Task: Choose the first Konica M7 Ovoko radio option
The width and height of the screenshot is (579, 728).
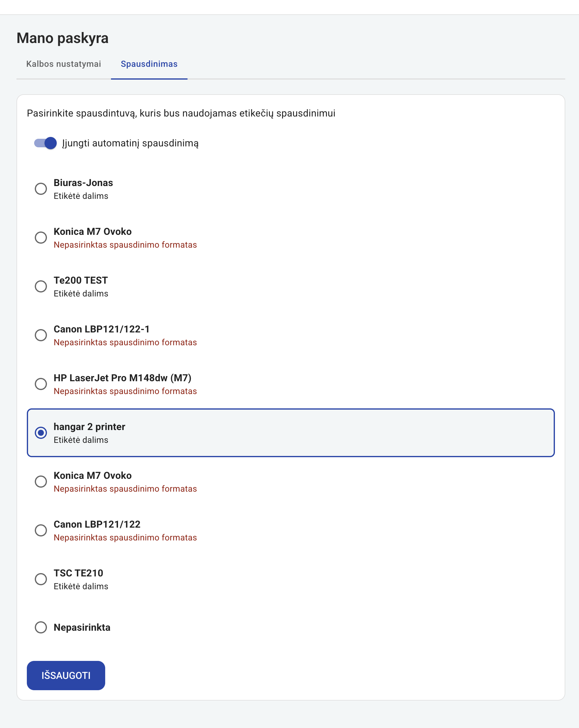Action: [x=41, y=238]
